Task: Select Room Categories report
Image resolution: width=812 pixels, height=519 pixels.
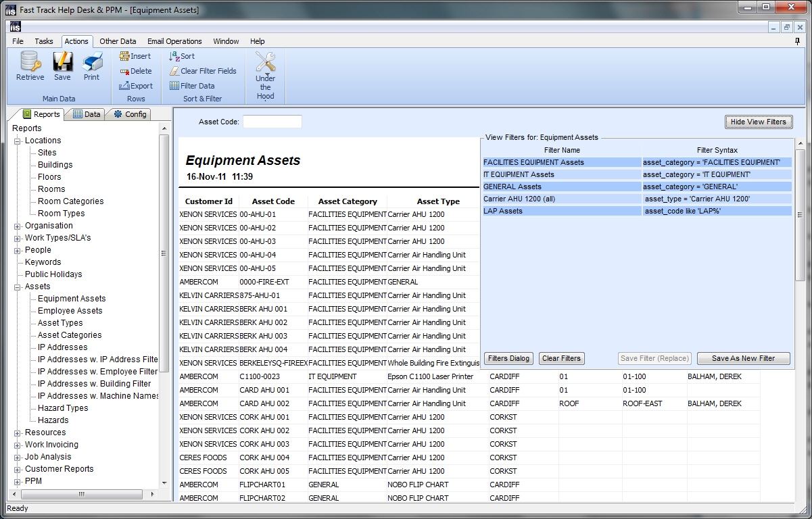Action: point(71,201)
